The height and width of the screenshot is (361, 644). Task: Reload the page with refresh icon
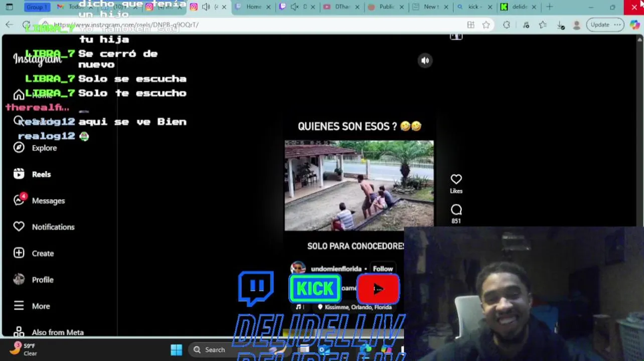click(26, 25)
